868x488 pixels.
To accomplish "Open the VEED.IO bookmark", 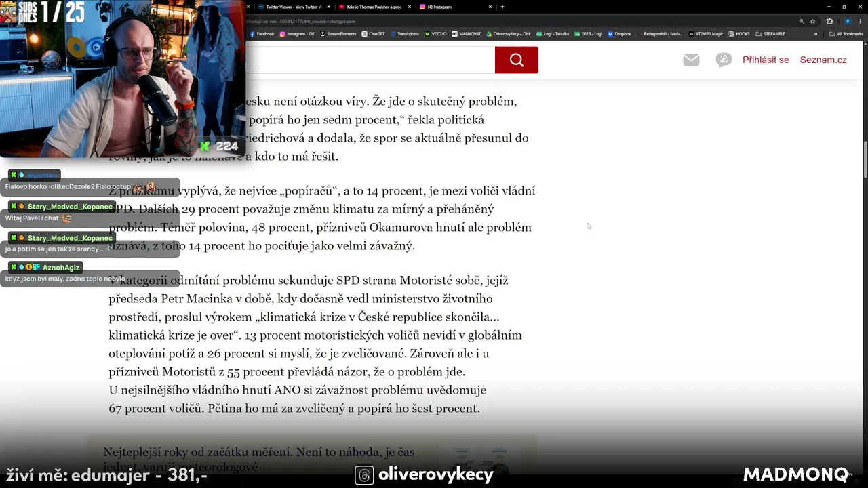I will point(436,34).
